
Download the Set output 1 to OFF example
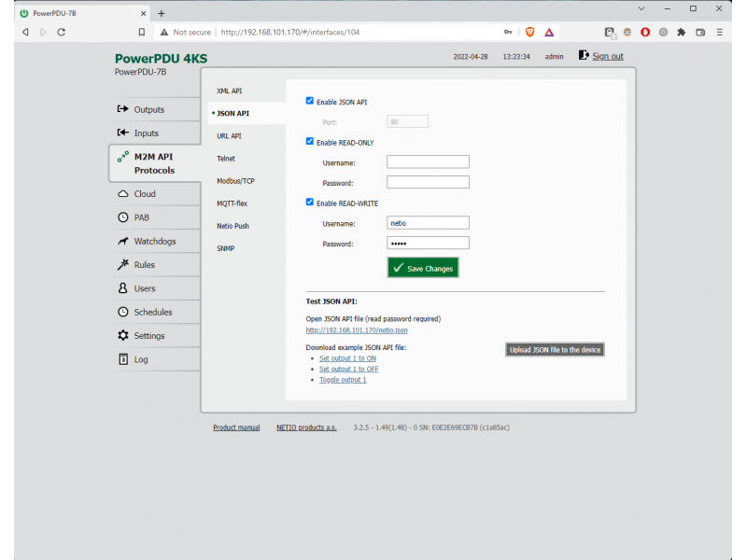click(349, 369)
